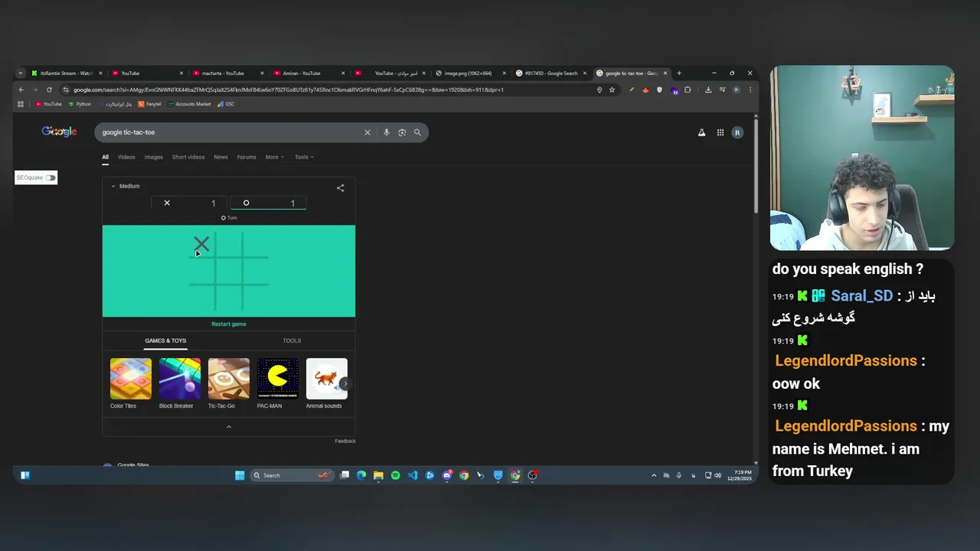Open the GSC bookmark
The height and width of the screenshot is (551, 980).
point(226,104)
